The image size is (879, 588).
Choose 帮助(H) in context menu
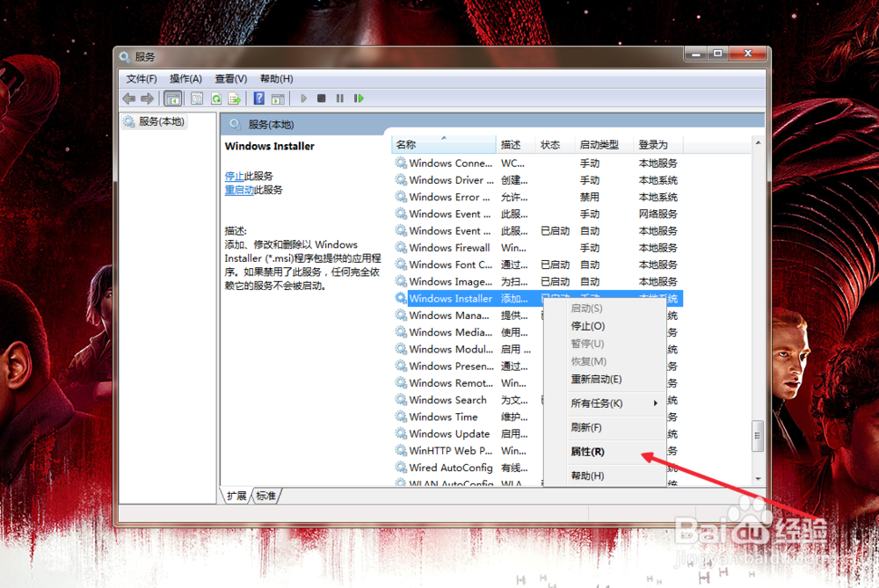coord(605,475)
